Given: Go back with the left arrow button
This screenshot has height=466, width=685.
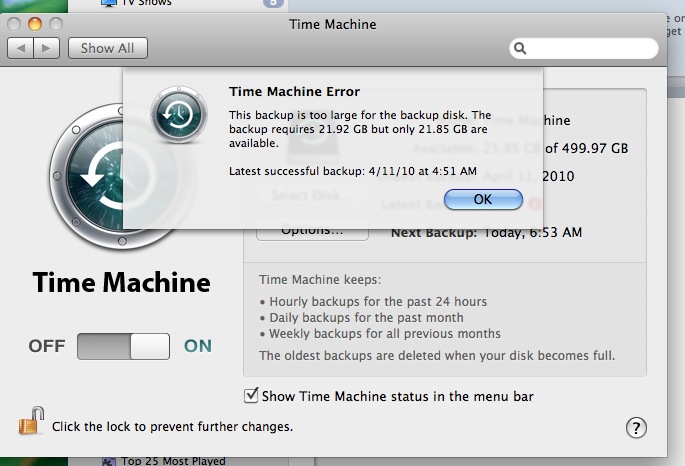Looking at the screenshot, I should point(20,48).
